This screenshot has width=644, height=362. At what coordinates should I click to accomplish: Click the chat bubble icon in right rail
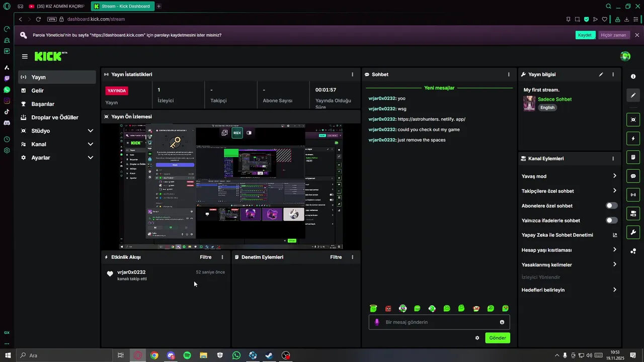[x=633, y=176]
